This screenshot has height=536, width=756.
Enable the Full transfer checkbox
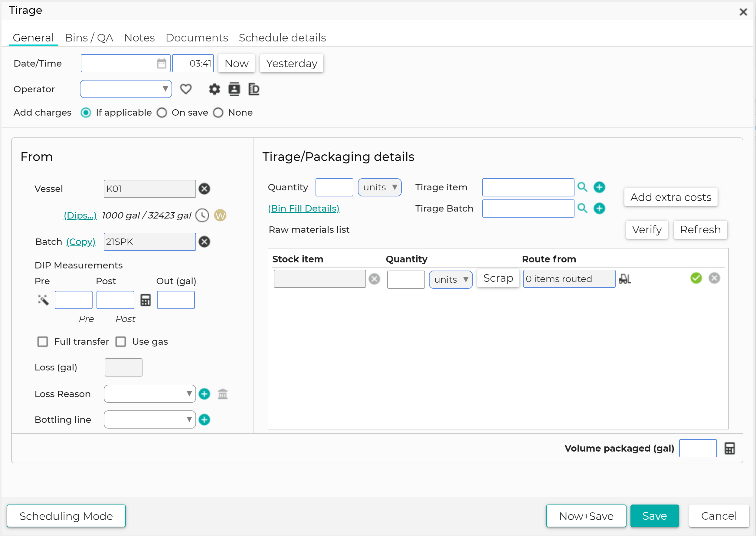coord(43,342)
